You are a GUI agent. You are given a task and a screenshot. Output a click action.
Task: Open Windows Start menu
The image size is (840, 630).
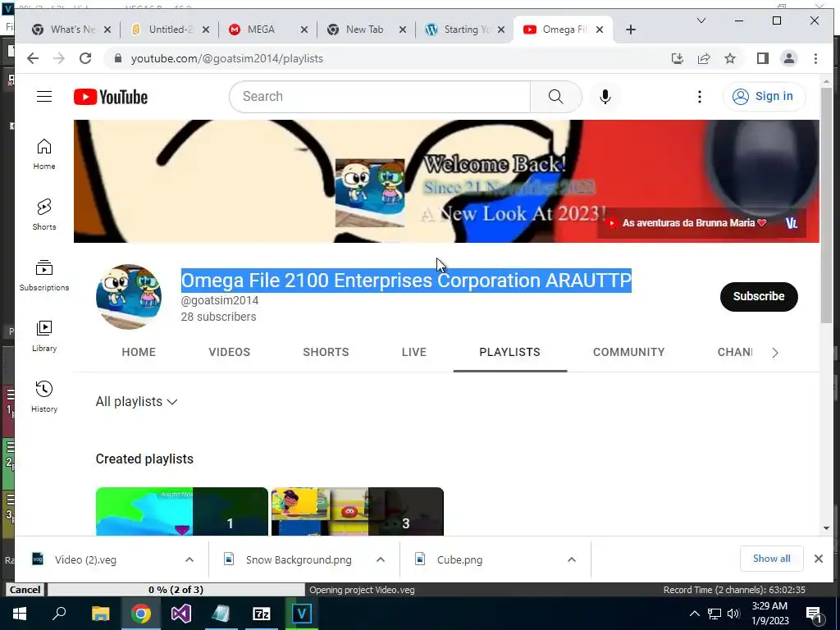(x=20, y=614)
